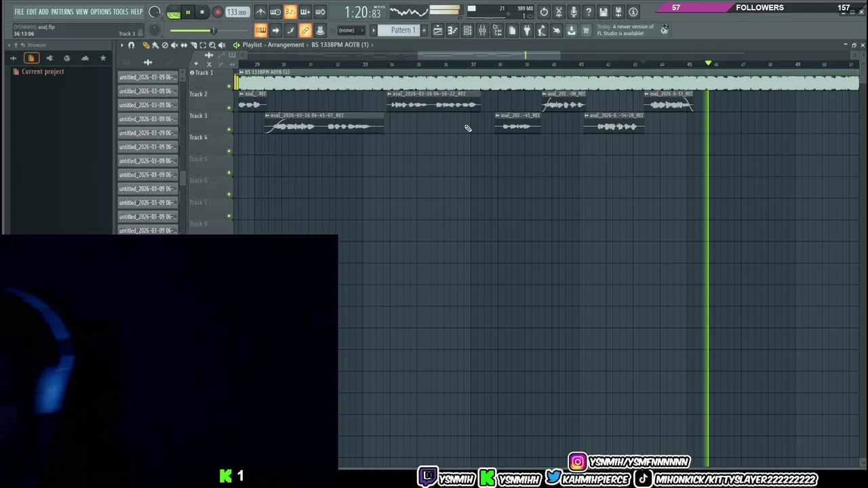Select Current project in Browser
The width and height of the screenshot is (868, 488).
click(x=43, y=71)
